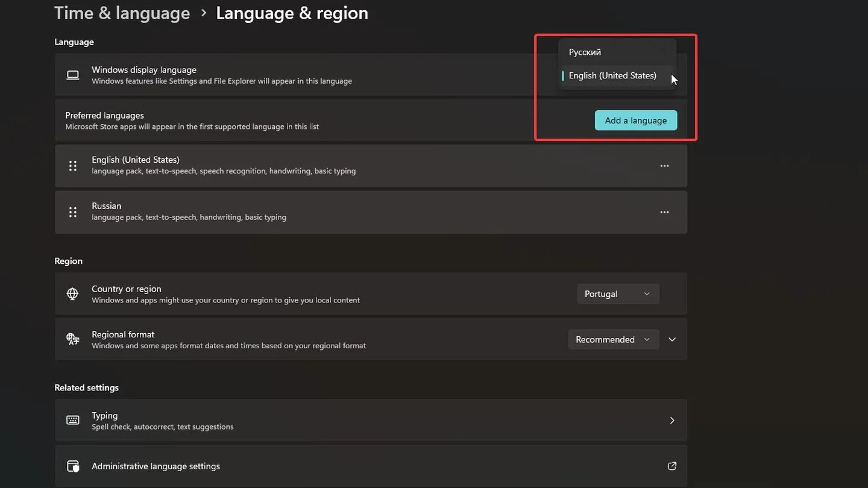
Task: Open Administrative language settings external link icon
Action: tap(672, 466)
